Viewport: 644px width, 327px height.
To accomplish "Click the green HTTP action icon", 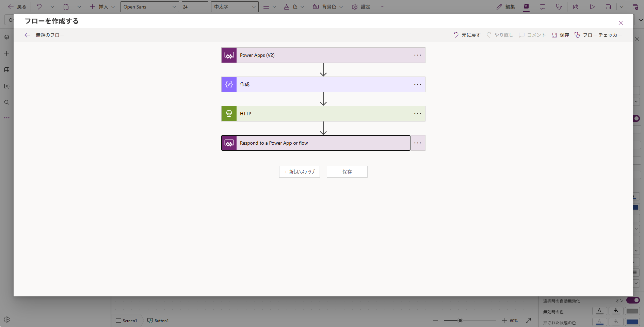I will (229, 114).
